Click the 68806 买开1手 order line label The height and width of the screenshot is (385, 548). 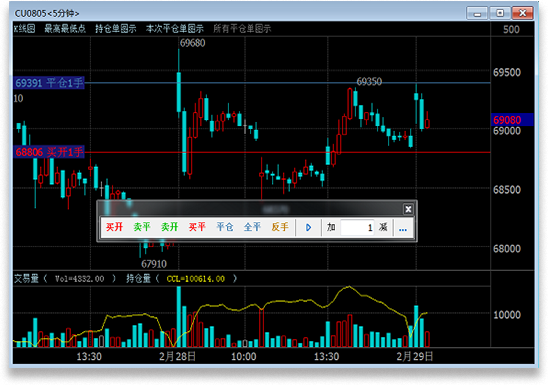click(49, 152)
